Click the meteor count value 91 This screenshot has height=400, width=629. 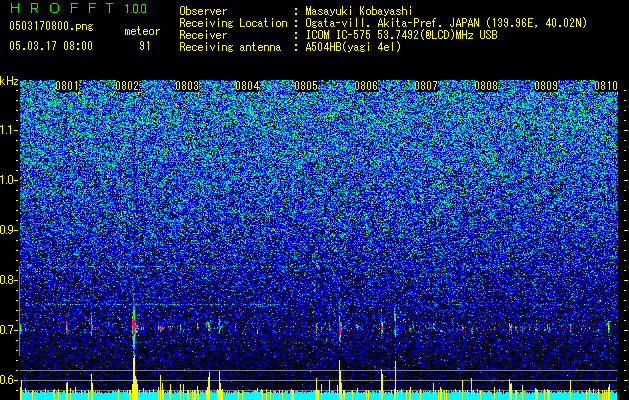[144, 46]
